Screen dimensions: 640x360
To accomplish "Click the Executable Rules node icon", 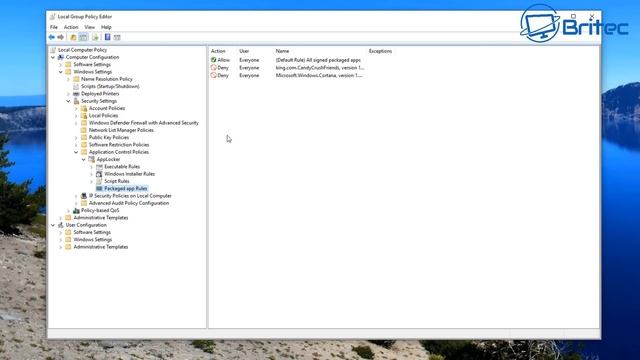I will (99, 167).
